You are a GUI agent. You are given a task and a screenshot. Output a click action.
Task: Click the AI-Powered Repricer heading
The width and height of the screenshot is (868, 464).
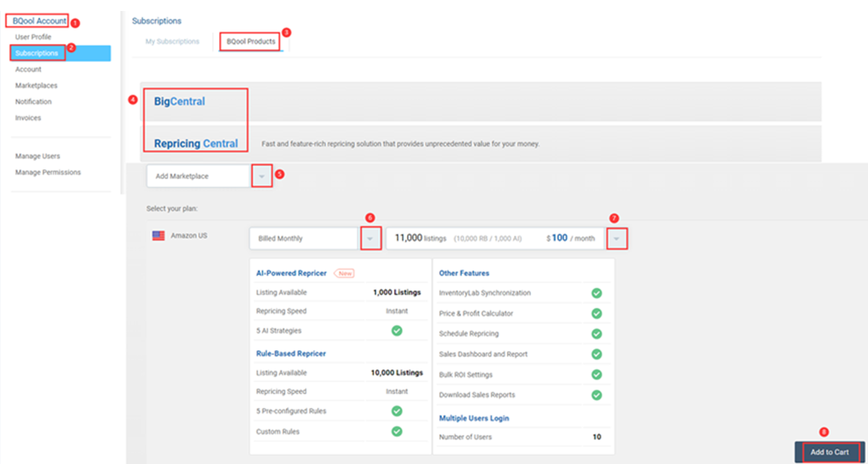pyautogui.click(x=291, y=273)
